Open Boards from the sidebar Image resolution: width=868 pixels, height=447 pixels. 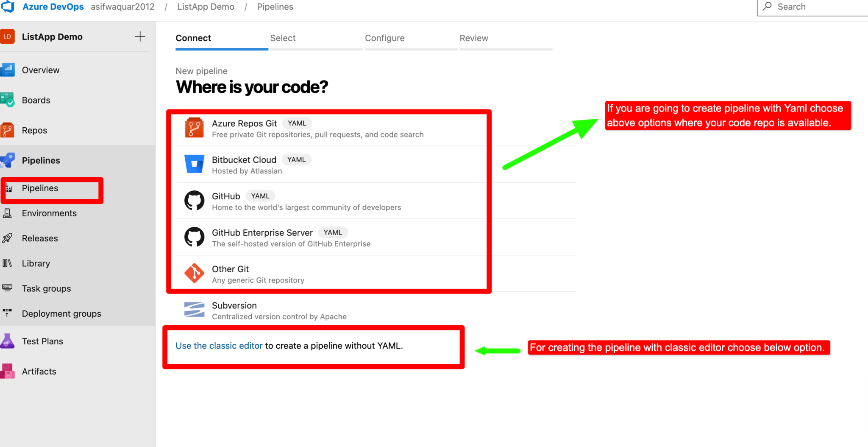[x=36, y=100]
